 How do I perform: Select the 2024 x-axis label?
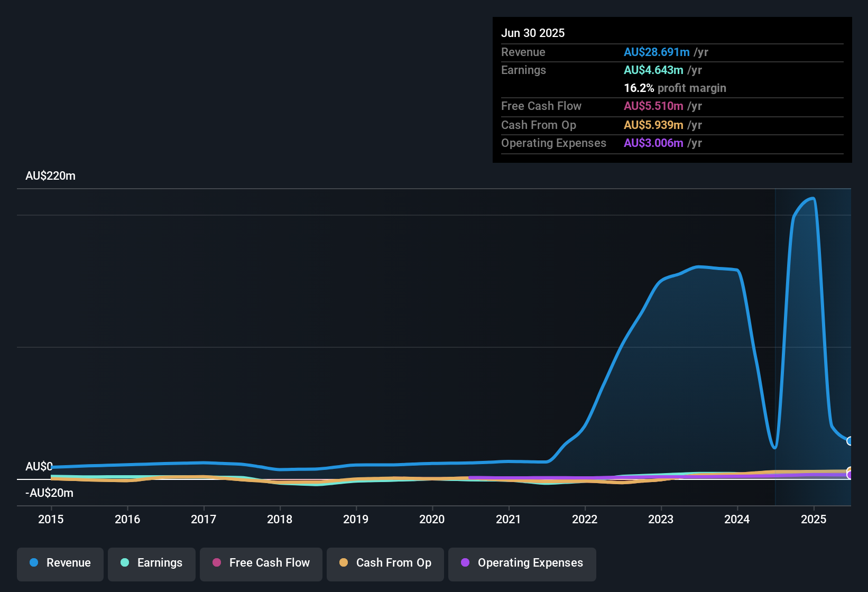tap(737, 519)
